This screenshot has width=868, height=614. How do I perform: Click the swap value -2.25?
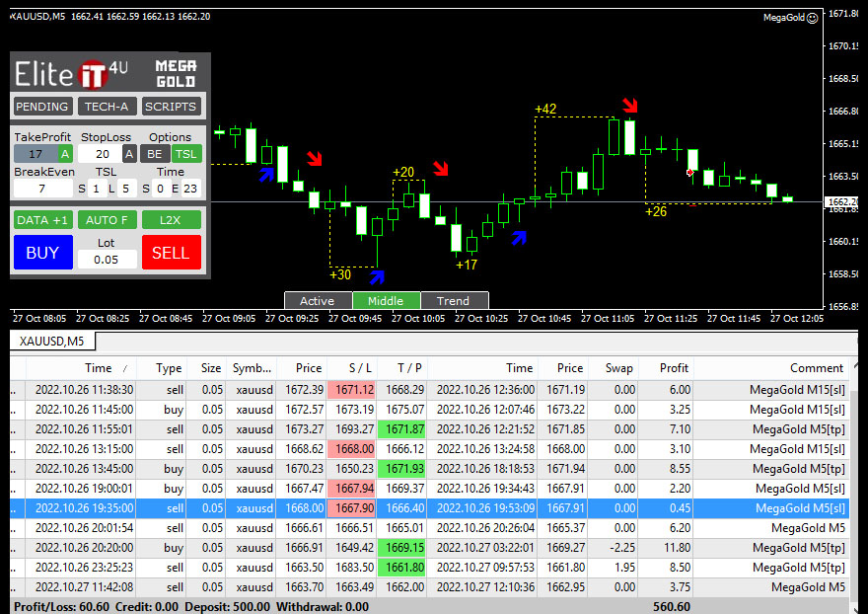[x=621, y=548]
